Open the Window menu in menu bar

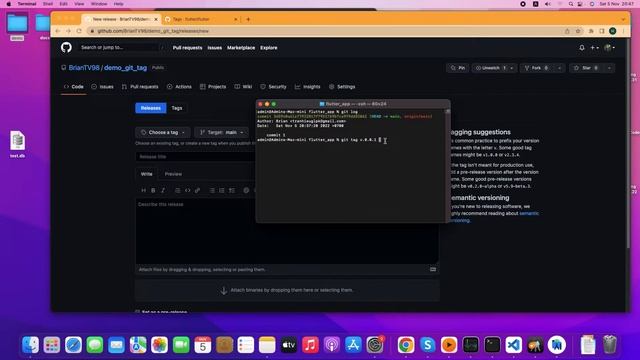click(x=99, y=4)
